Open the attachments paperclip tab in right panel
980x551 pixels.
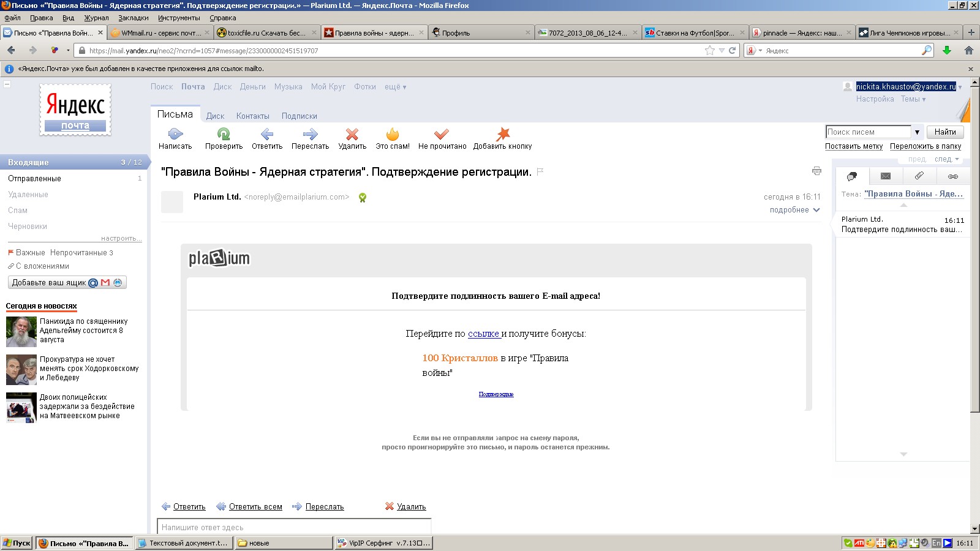click(x=919, y=176)
